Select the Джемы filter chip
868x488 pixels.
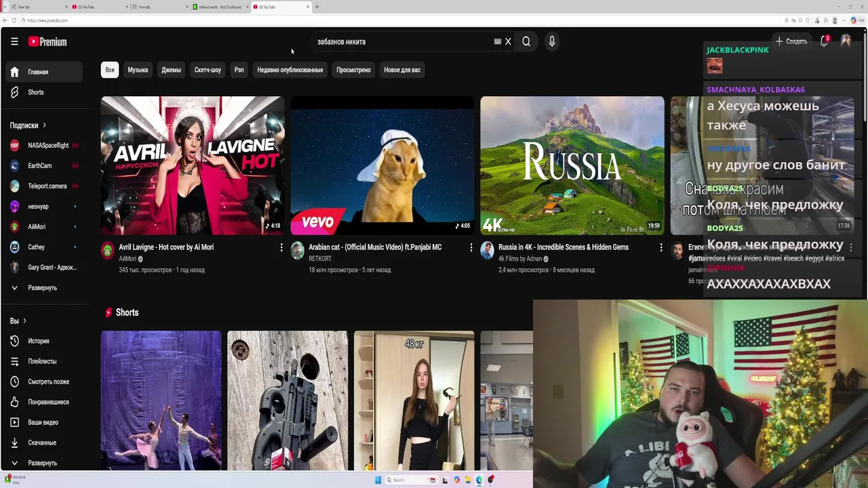171,70
